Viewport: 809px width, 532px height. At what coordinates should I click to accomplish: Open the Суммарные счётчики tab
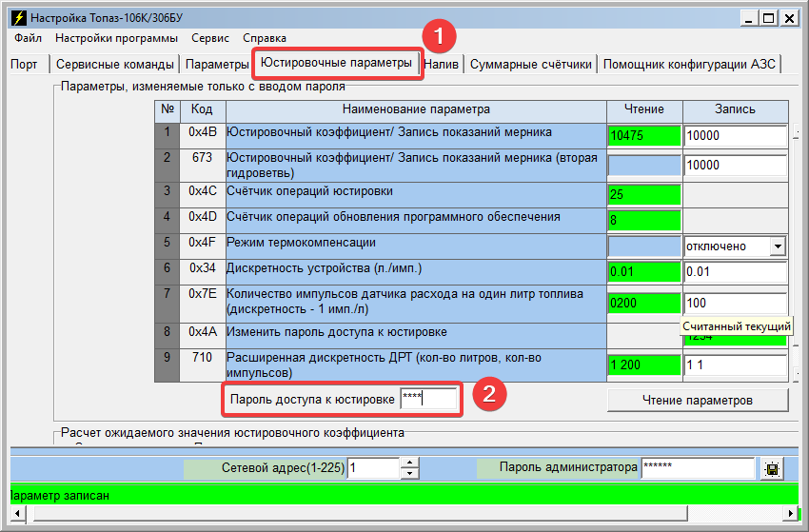(x=530, y=65)
